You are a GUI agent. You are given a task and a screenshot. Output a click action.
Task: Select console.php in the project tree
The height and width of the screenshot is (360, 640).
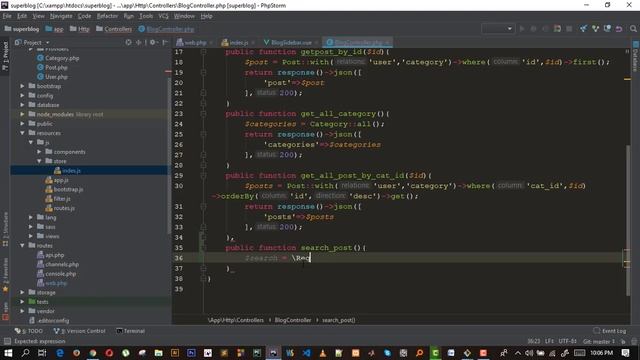(56, 274)
